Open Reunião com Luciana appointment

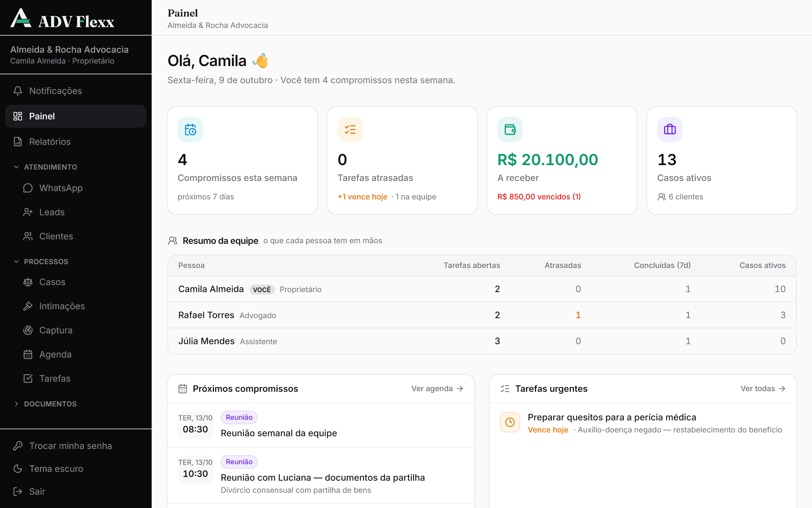321,475
